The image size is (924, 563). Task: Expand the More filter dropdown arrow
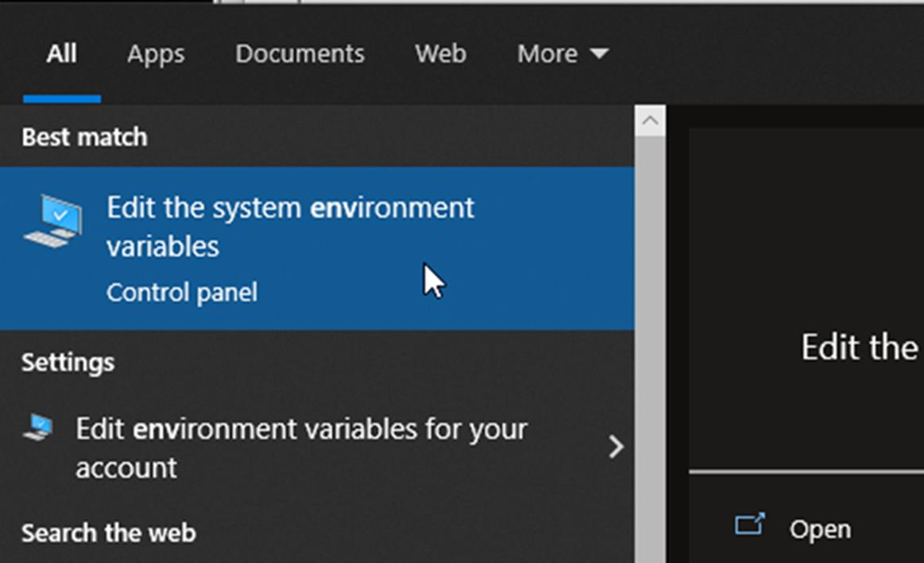point(599,54)
